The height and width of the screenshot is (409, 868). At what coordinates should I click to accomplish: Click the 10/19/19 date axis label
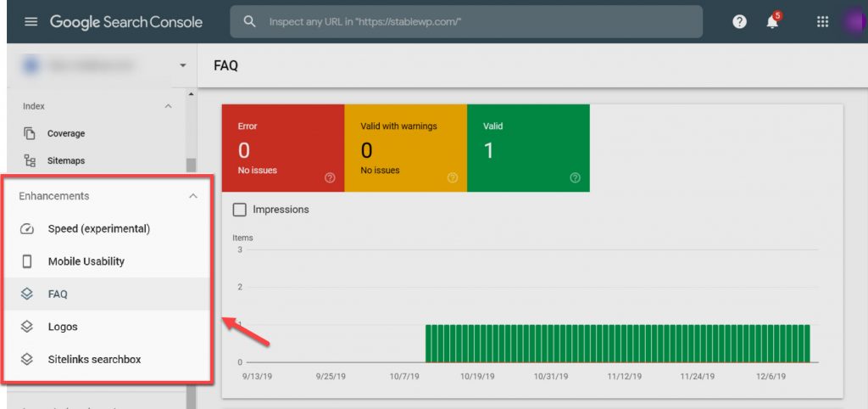pos(477,376)
